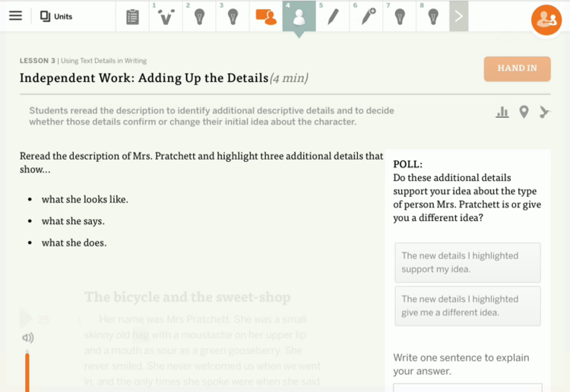Click the 'what she looks like.' bullet

point(84,199)
